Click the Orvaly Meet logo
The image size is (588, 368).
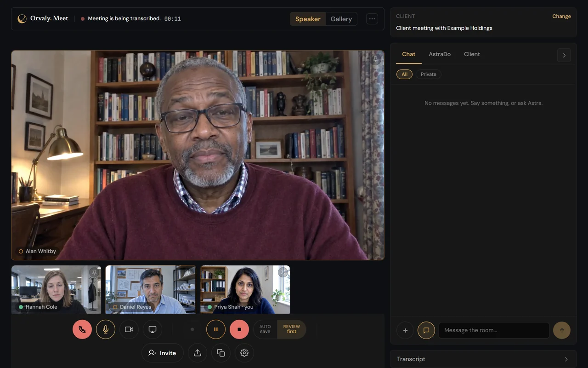point(43,19)
